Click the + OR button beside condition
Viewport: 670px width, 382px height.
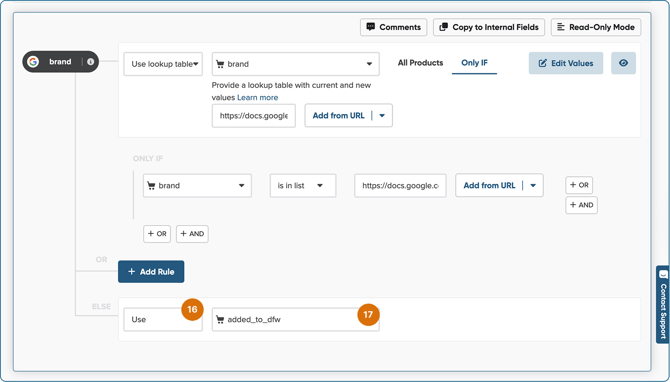click(x=579, y=185)
